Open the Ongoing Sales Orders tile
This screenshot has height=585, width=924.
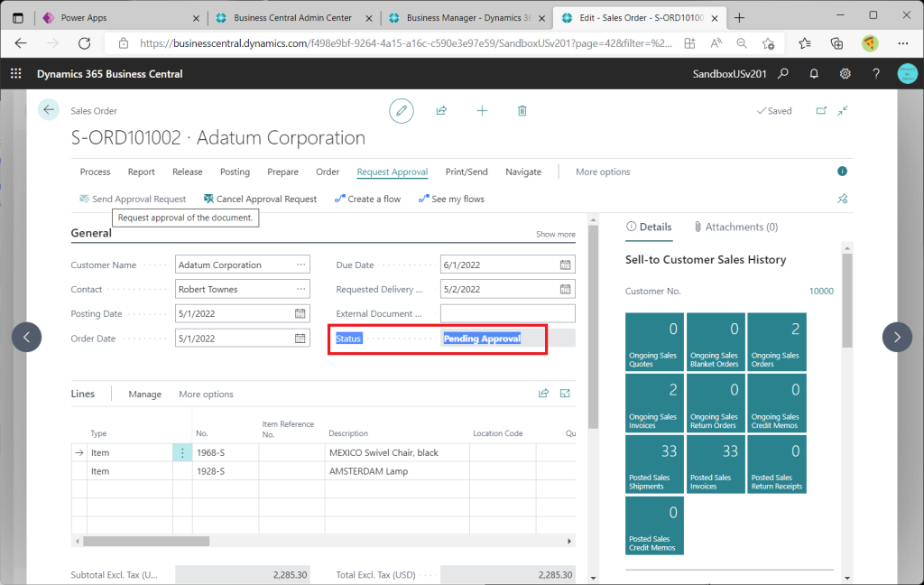pos(777,342)
